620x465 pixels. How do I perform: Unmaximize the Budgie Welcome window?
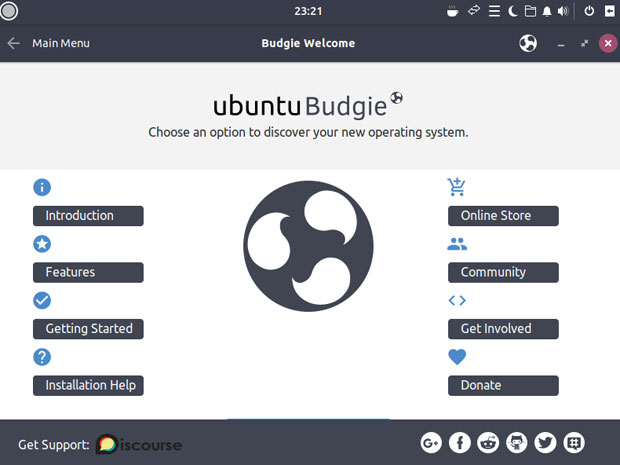(584, 43)
